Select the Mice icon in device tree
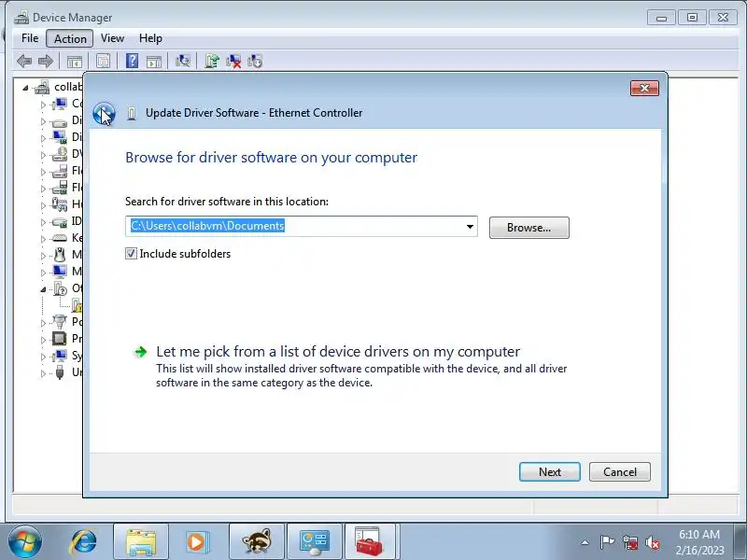Image resolution: width=747 pixels, height=560 pixels. coord(60,255)
